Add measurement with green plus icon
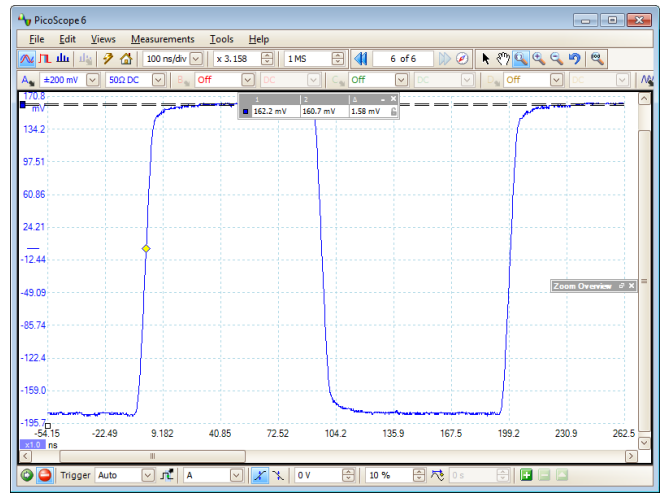 click(526, 475)
